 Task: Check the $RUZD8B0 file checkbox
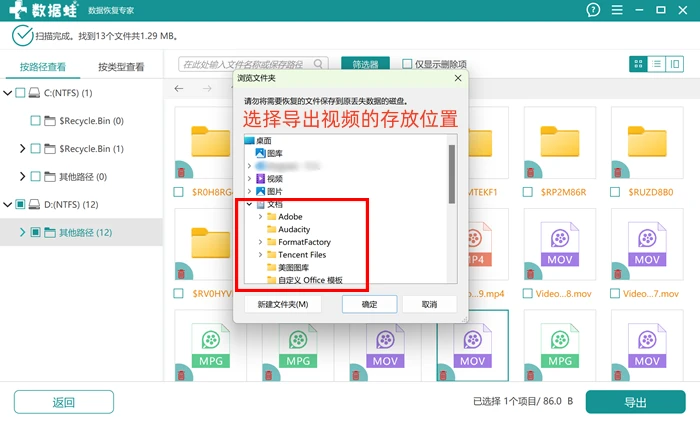[615, 192]
